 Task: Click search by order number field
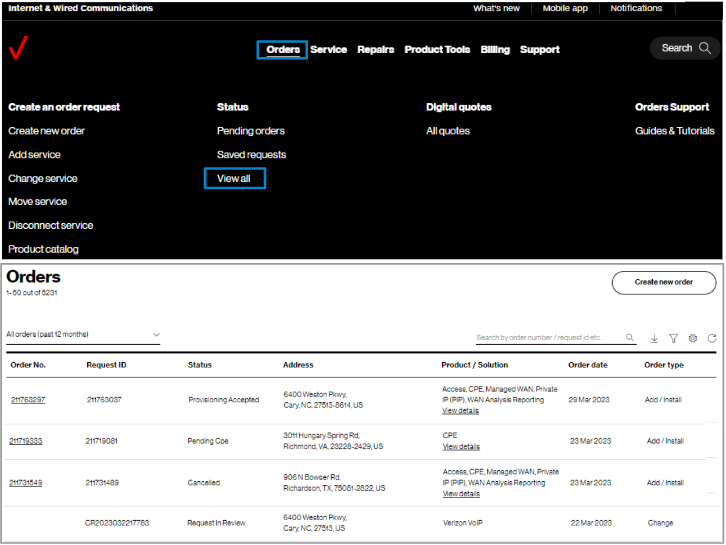pos(550,338)
